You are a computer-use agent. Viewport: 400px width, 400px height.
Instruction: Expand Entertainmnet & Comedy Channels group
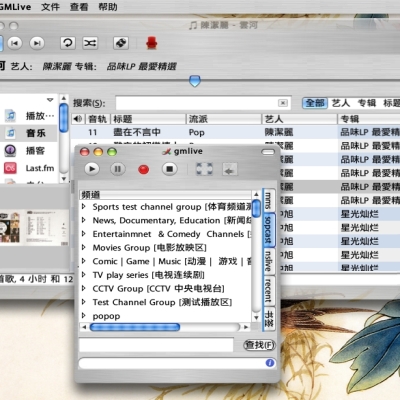click(x=84, y=234)
